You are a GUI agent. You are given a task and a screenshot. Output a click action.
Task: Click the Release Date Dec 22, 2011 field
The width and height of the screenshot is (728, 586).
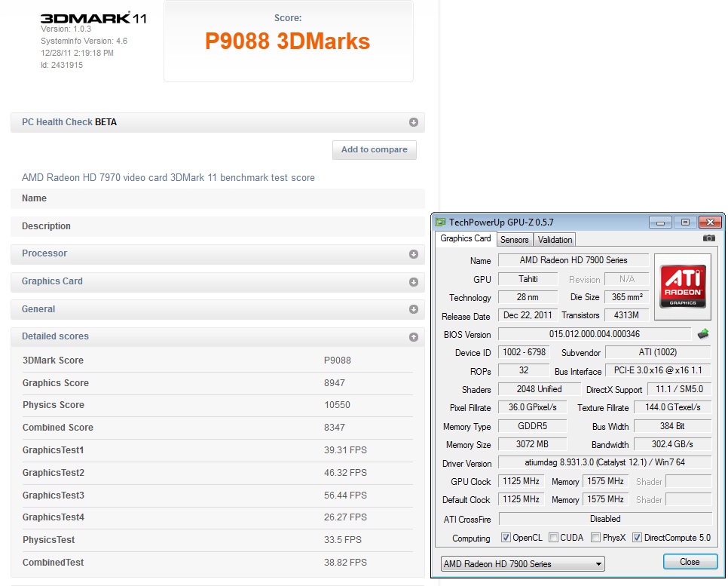(528, 315)
